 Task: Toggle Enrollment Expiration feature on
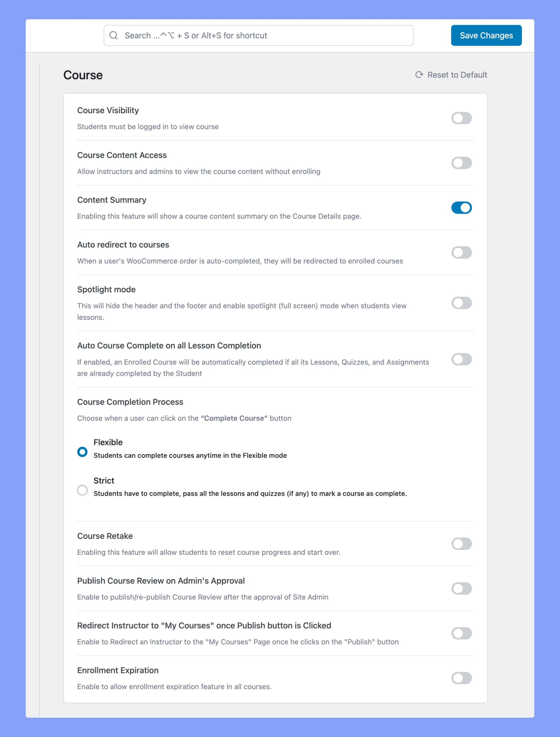coord(462,678)
